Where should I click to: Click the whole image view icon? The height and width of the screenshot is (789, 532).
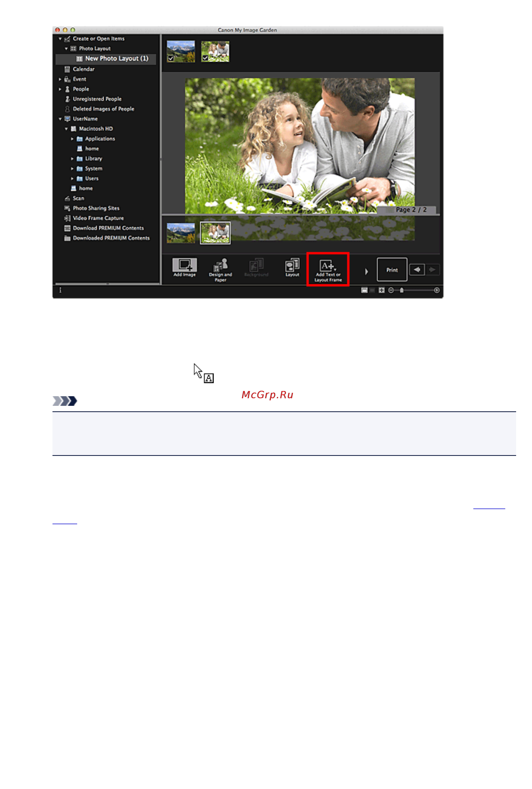pos(381,290)
